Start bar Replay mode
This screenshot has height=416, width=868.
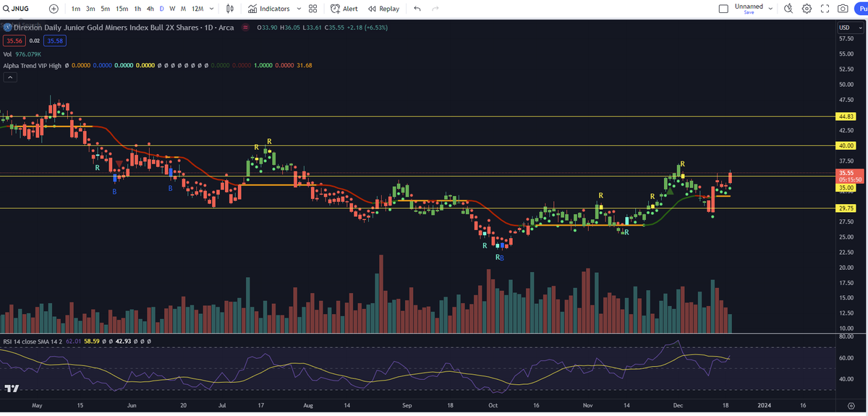pos(383,9)
